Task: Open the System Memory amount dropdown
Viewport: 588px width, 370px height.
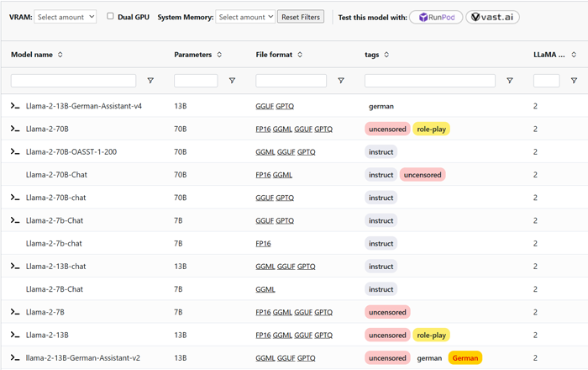Action: (x=245, y=16)
